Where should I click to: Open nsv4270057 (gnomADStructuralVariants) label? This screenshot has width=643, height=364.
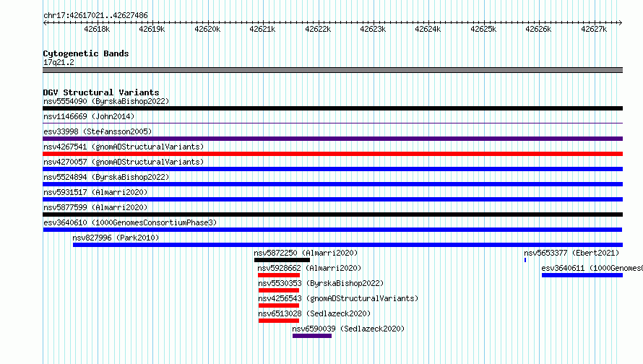click(124, 162)
